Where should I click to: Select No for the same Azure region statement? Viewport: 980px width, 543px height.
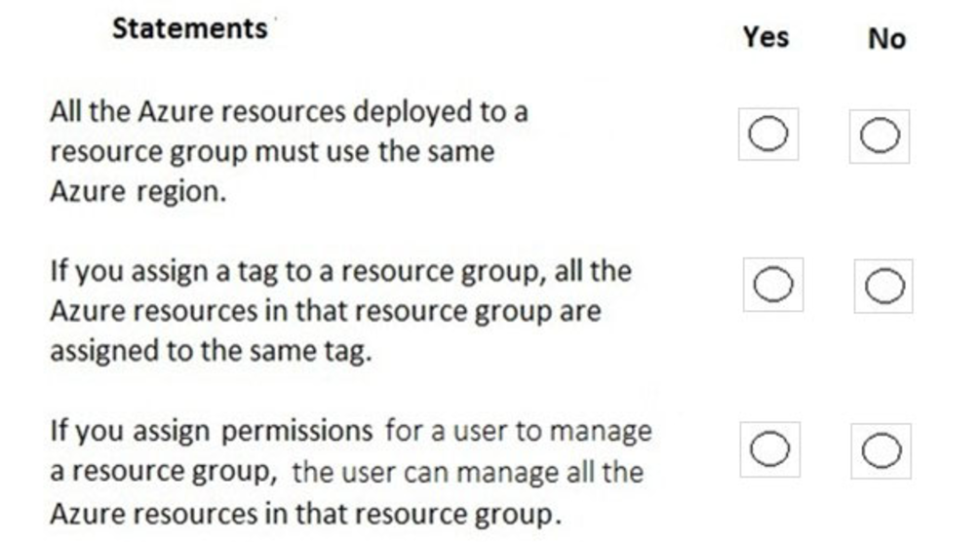pyautogui.click(x=880, y=136)
